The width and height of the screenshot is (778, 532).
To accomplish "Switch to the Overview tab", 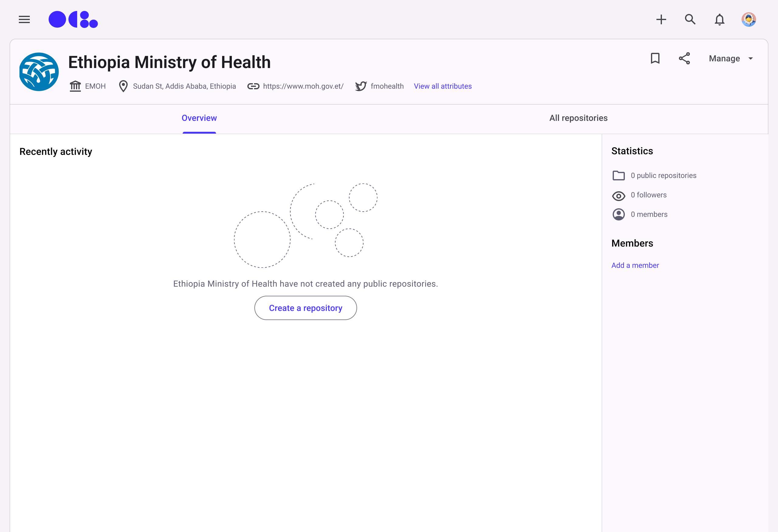I will tap(199, 118).
